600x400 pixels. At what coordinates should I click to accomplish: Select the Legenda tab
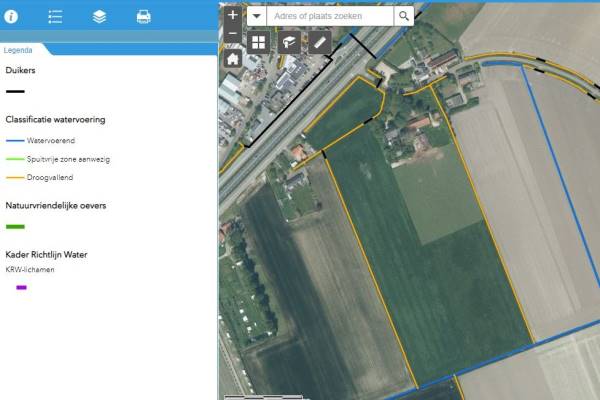18,50
